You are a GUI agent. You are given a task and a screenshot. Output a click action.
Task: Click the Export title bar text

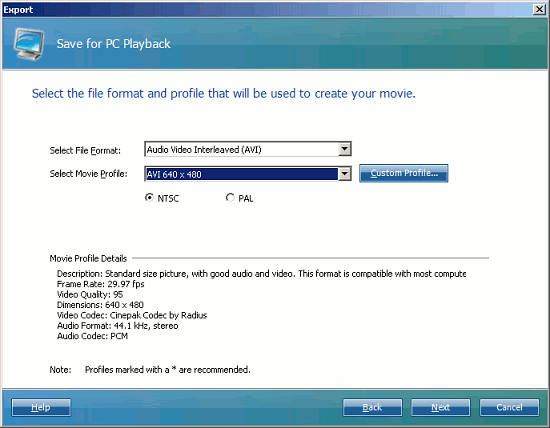point(18,9)
